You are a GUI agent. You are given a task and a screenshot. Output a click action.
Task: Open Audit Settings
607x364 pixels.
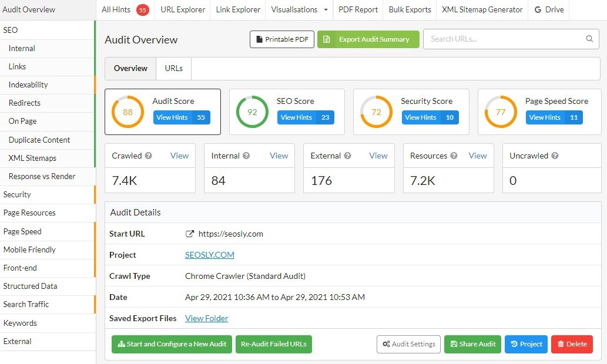pos(408,344)
